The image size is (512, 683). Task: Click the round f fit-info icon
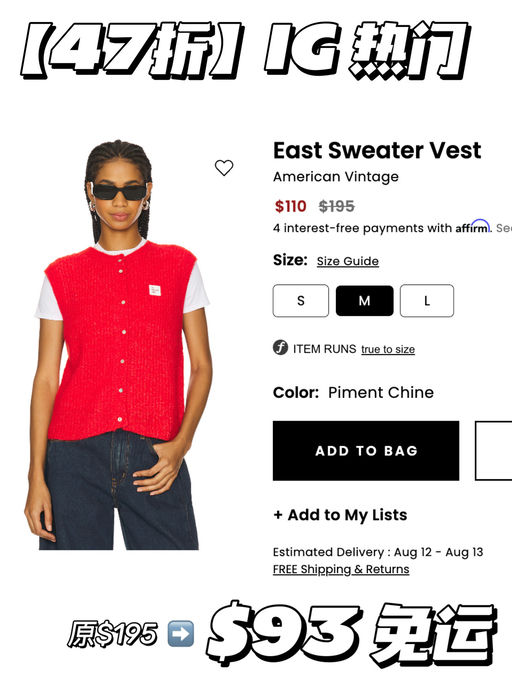280,348
